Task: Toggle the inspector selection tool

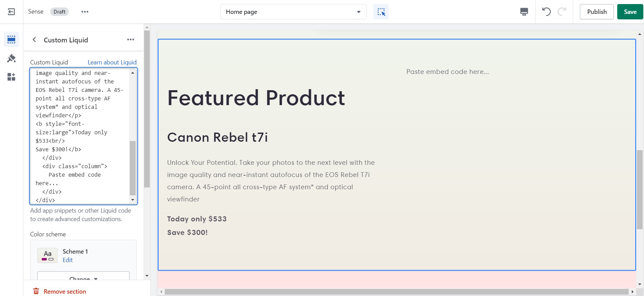Action: (x=381, y=12)
